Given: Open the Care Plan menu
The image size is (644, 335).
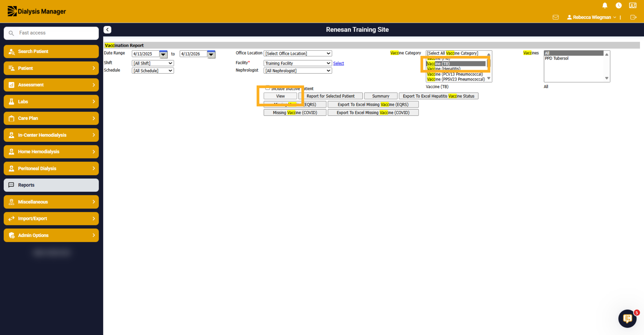Looking at the screenshot, I should 51,118.
